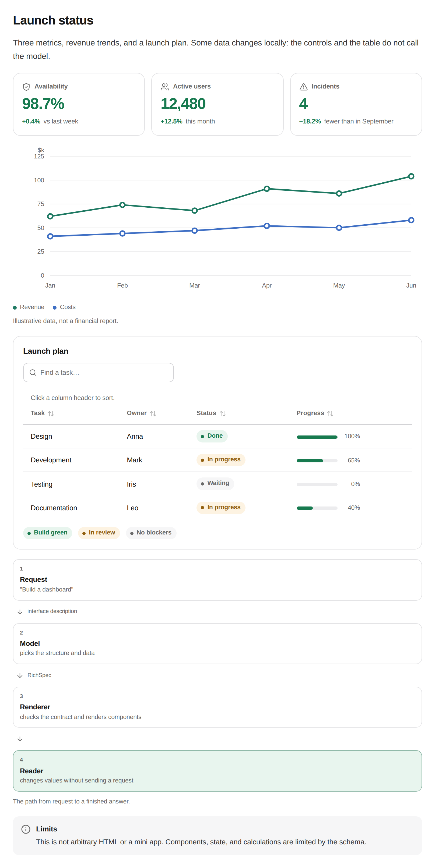Click the Development 65% progress bar
The height and width of the screenshot is (868, 435).
[x=317, y=460]
